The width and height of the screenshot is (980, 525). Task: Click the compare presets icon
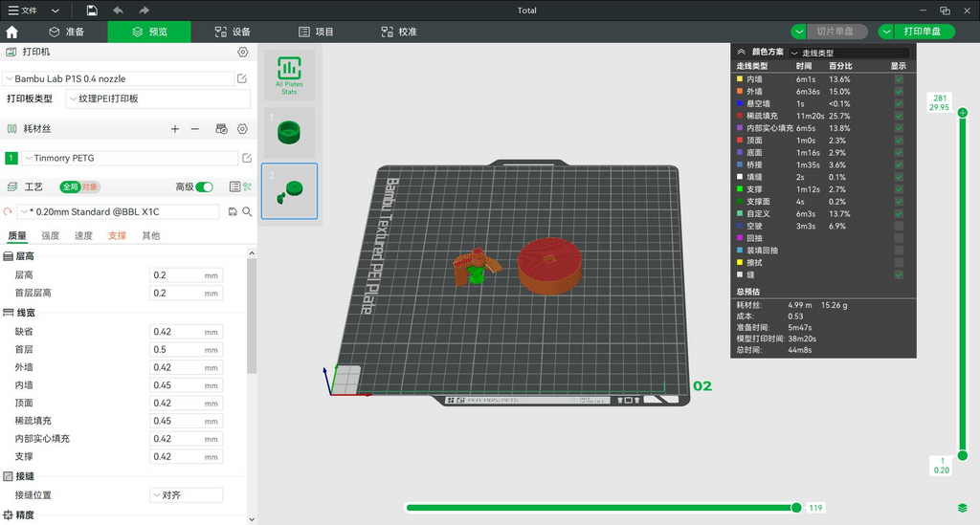coord(248,186)
